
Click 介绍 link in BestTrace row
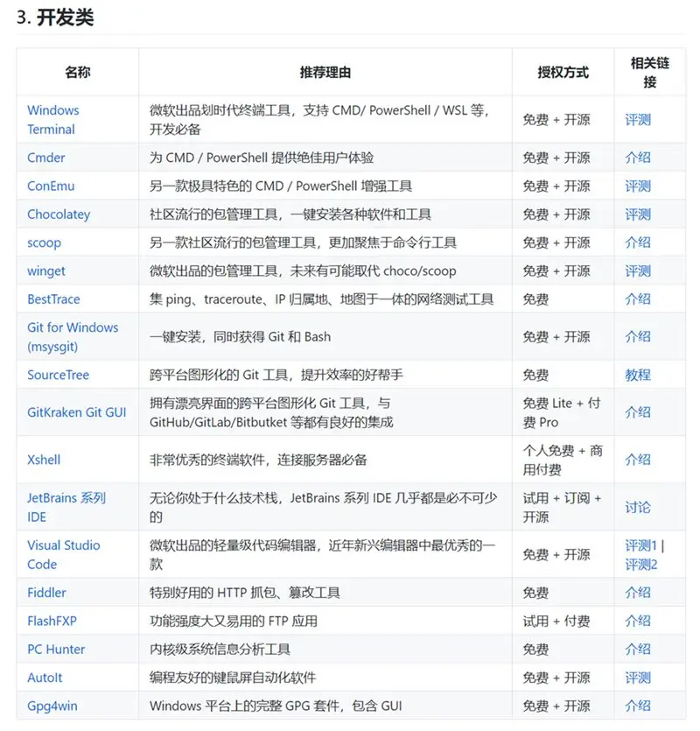[x=638, y=299]
